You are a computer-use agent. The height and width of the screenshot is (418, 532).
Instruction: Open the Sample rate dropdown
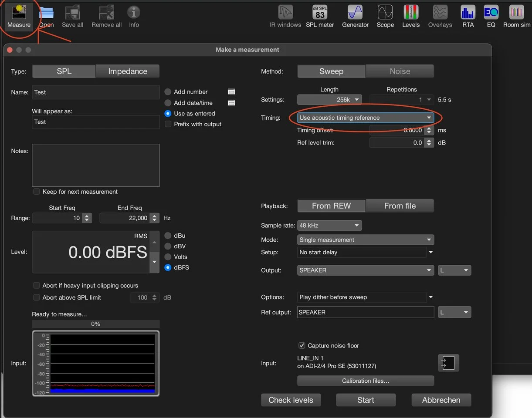point(329,226)
